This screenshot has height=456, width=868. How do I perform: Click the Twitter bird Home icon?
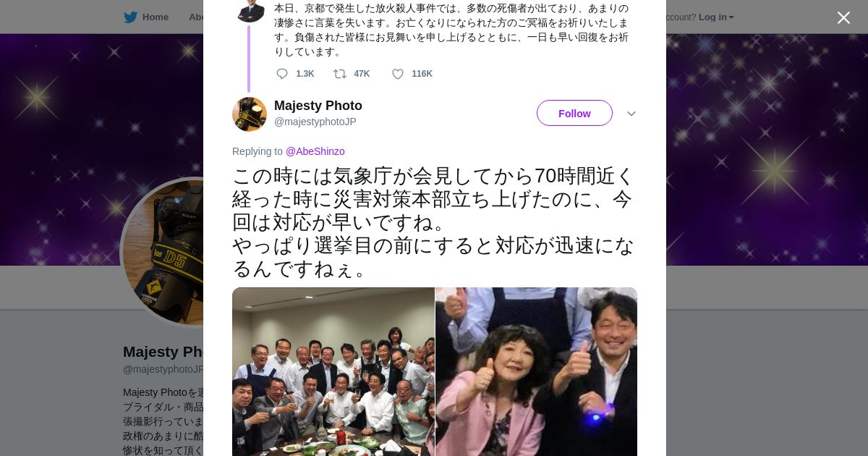[x=130, y=17]
